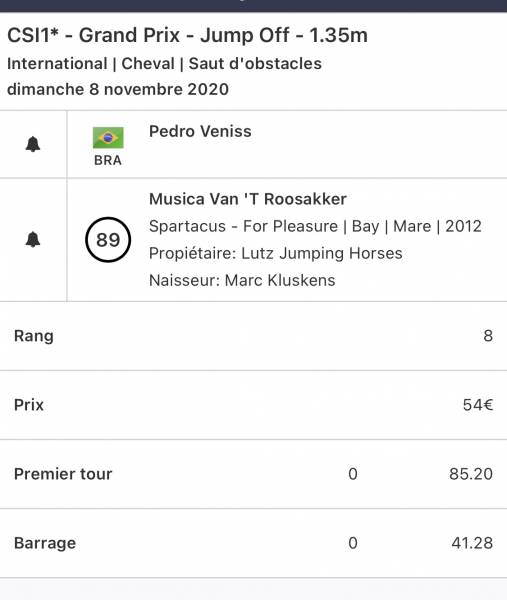Image resolution: width=507 pixels, height=600 pixels.
Task: Click the CSI1* Grand Prix title
Action: tap(187, 35)
